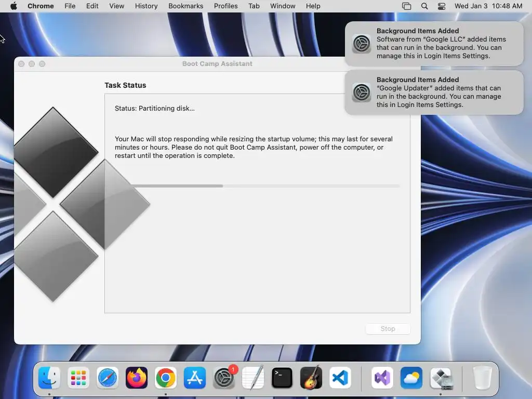
Task: Open the View menu
Action: pyautogui.click(x=117, y=6)
